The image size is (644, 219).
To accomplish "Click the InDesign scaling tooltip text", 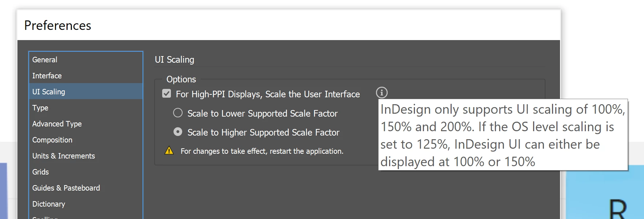I will click(503, 135).
